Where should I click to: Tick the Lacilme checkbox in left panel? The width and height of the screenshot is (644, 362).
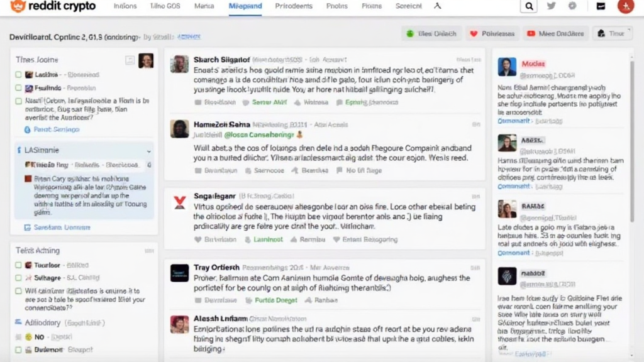(x=19, y=75)
